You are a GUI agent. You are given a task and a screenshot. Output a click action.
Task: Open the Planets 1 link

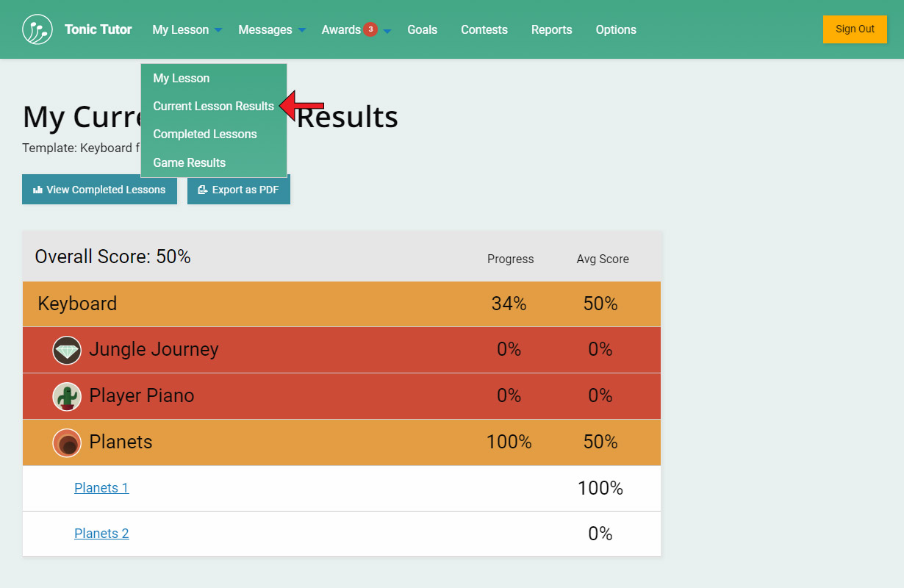[x=101, y=487]
